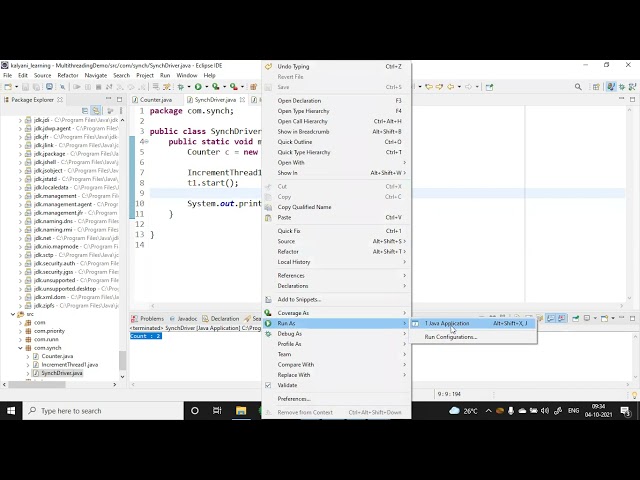Viewport: 640px width, 480px height.
Task: Open the Refactor menu in menu bar
Action: (x=68, y=76)
